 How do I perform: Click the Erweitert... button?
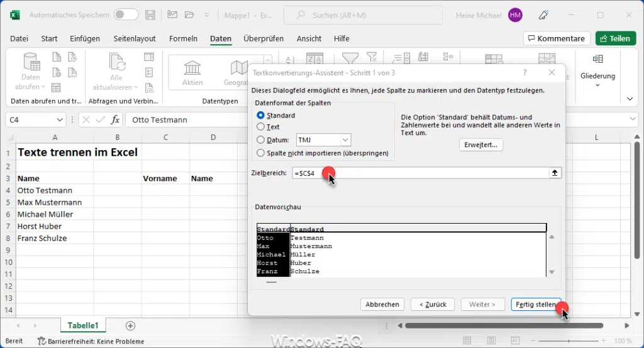[x=480, y=145]
